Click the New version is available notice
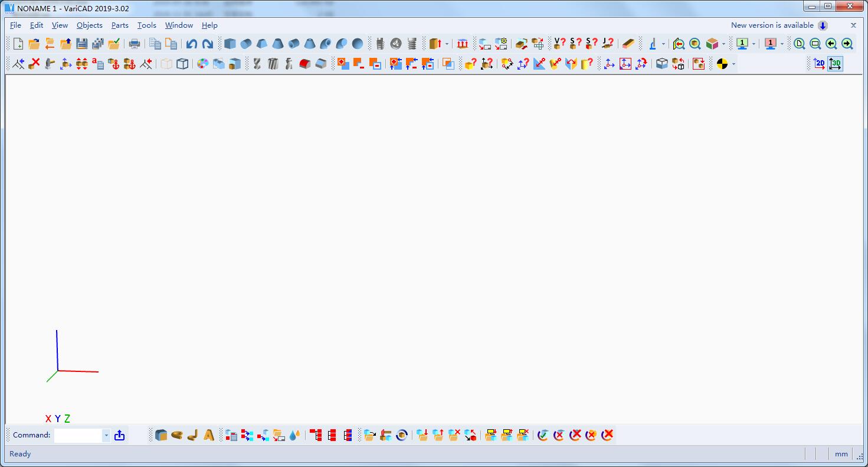Screen dimensions: 868x467 coord(772,25)
